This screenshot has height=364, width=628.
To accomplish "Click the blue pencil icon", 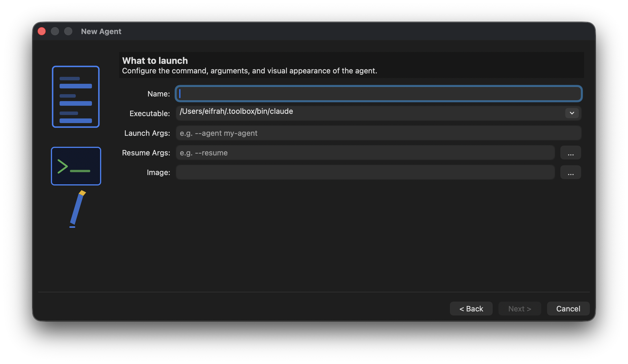I will 77,209.
